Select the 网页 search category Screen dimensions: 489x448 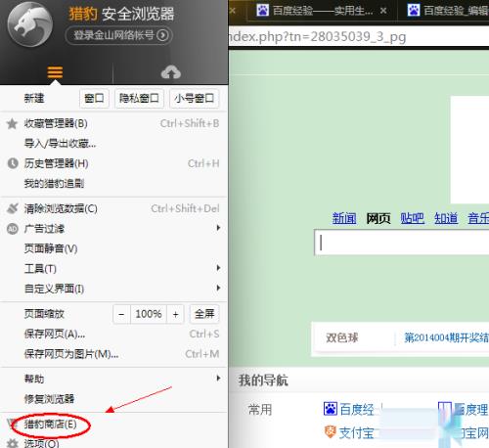tap(378, 218)
